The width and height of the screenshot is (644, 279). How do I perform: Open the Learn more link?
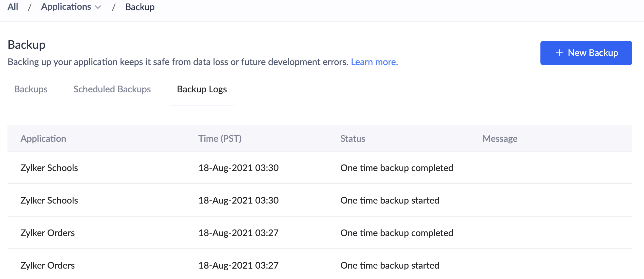(x=374, y=62)
